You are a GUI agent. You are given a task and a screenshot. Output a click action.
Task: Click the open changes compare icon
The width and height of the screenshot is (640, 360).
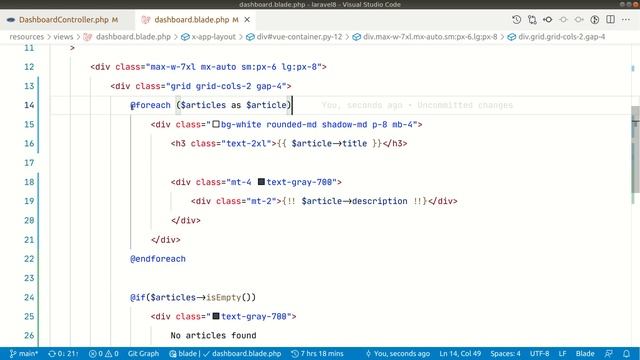point(532,20)
